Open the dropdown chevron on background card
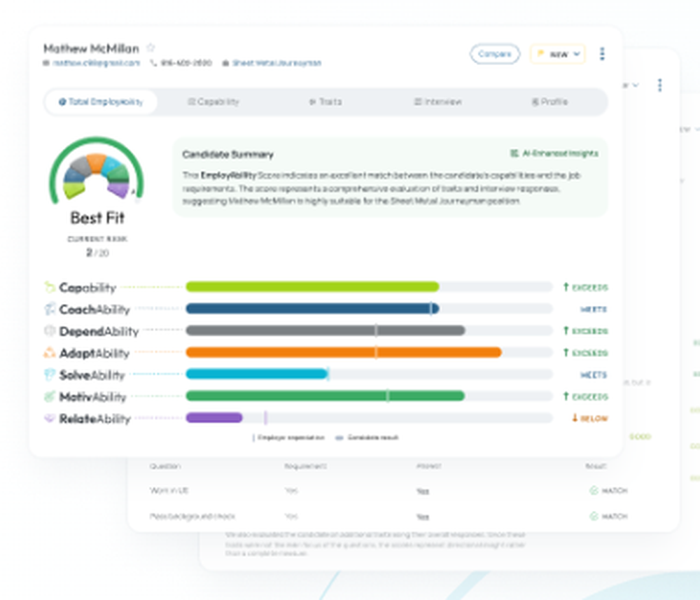Screen dimensions: 700x600 coord(636,85)
